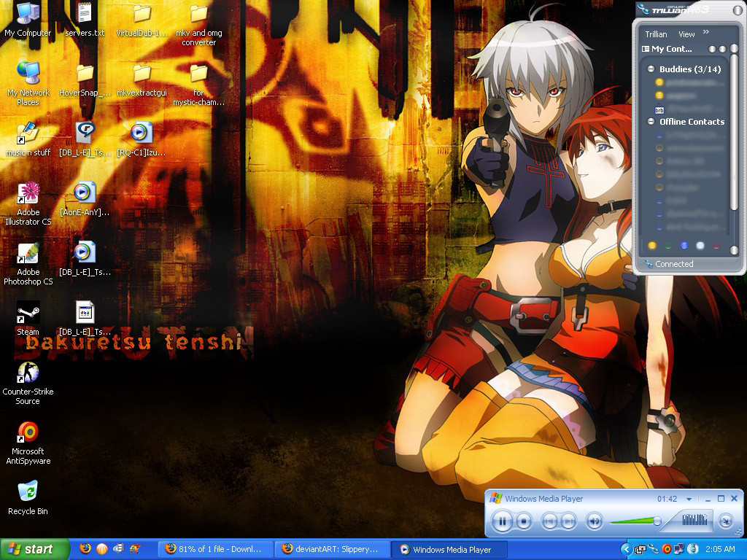Open the Media Player dropdown arrow beside 01:42
The image size is (747, 560).
689,499
